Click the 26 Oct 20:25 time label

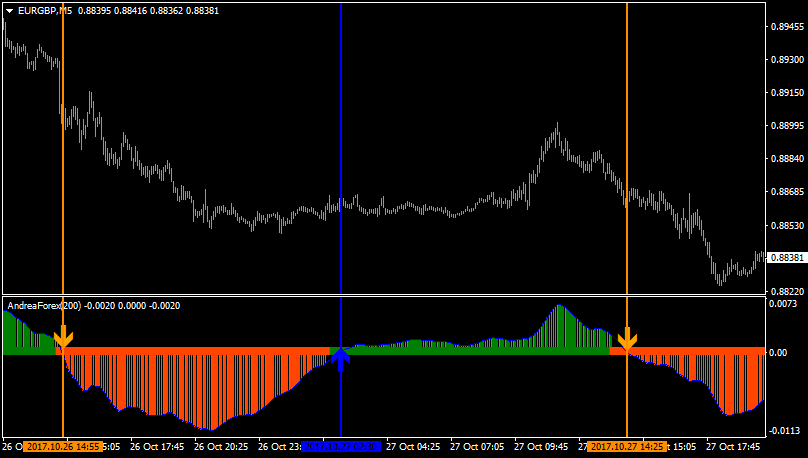(219, 447)
